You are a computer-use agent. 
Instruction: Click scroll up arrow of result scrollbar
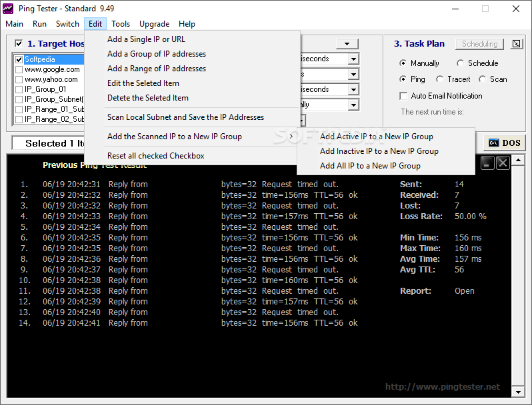point(518,160)
